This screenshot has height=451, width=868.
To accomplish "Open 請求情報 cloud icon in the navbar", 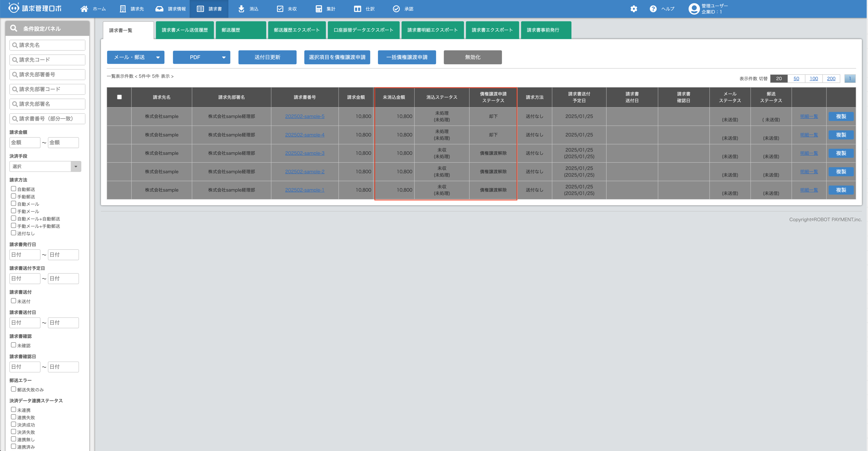I will (x=159, y=9).
